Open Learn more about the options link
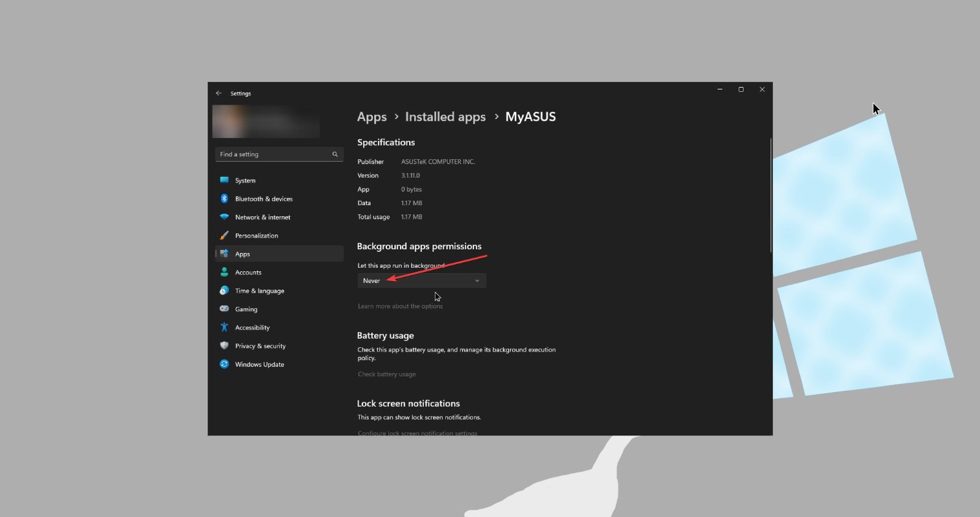The height and width of the screenshot is (517, 980). pos(400,306)
